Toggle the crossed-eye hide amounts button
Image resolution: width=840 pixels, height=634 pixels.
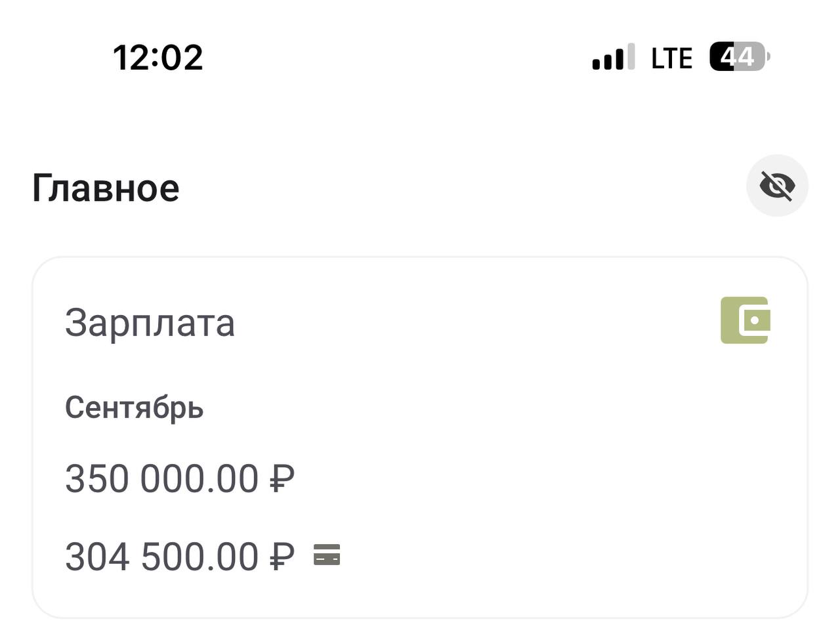[x=777, y=186]
